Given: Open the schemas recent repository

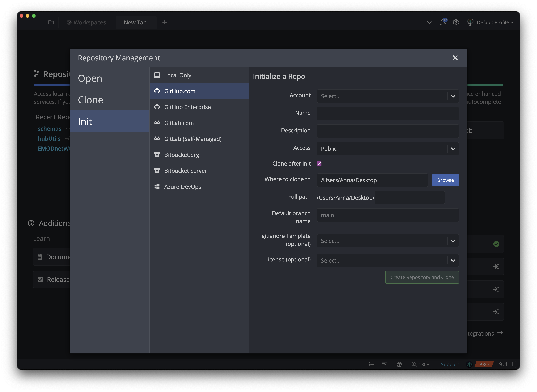Looking at the screenshot, I should click(49, 129).
